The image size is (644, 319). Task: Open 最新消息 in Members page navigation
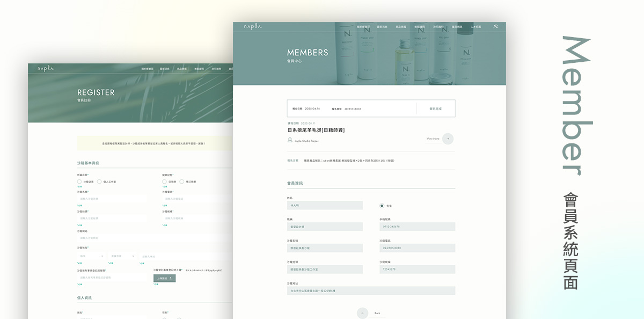382,26
